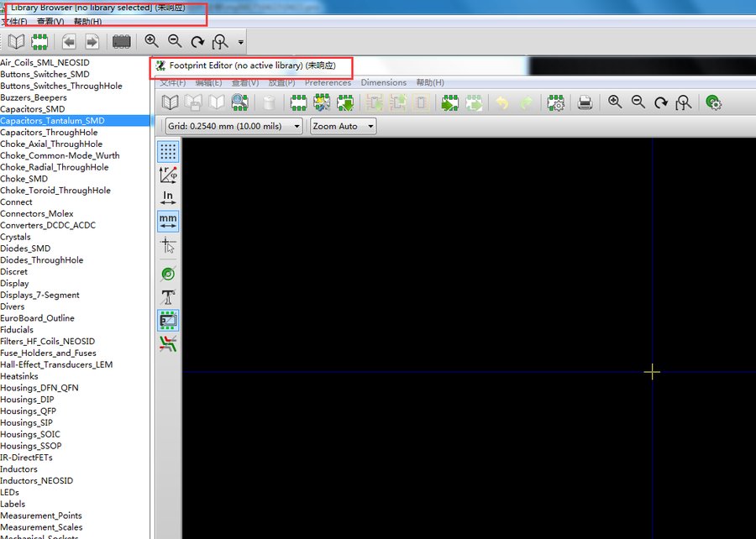Open the Dimensions menu
This screenshot has height=539, width=756.
coord(383,82)
